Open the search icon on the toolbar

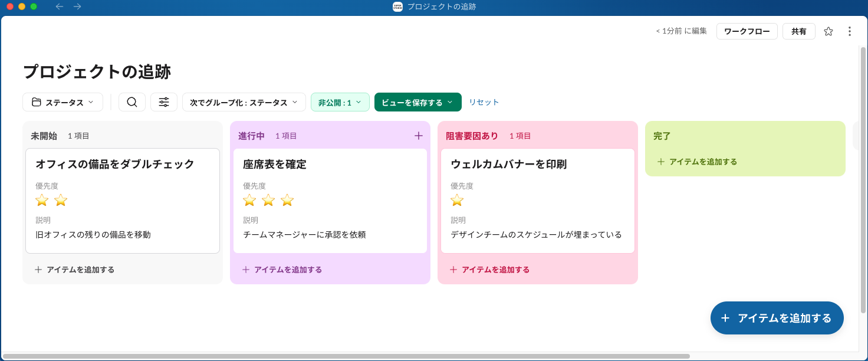pyautogui.click(x=131, y=101)
